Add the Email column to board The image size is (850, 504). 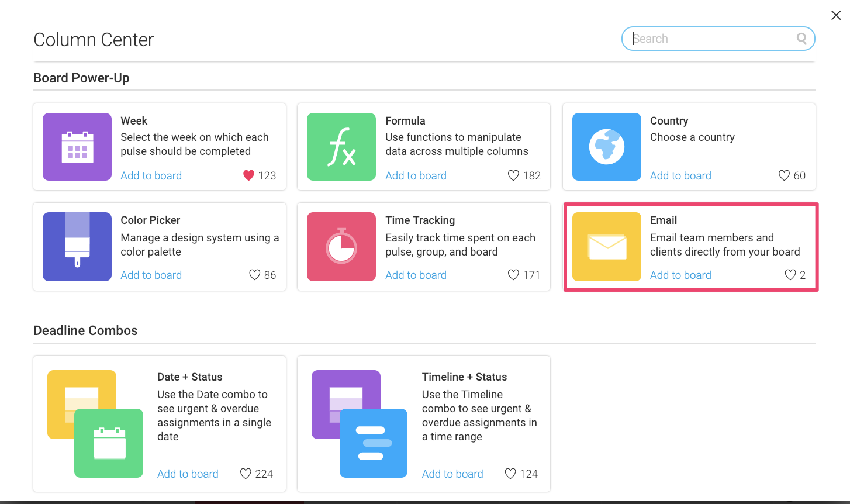click(680, 275)
